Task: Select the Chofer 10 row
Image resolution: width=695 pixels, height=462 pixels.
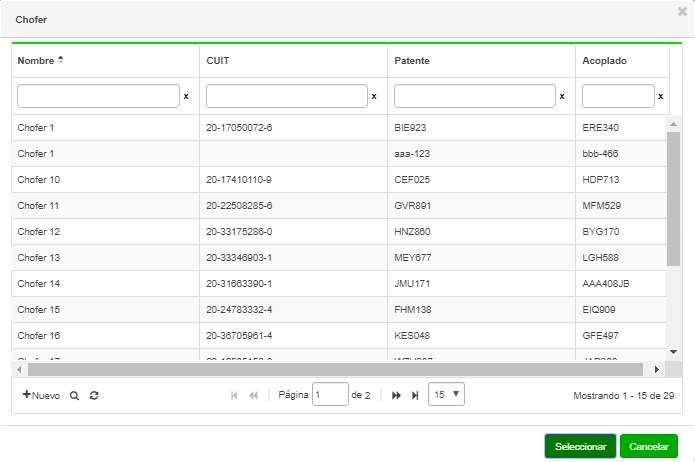Action: click(339, 180)
